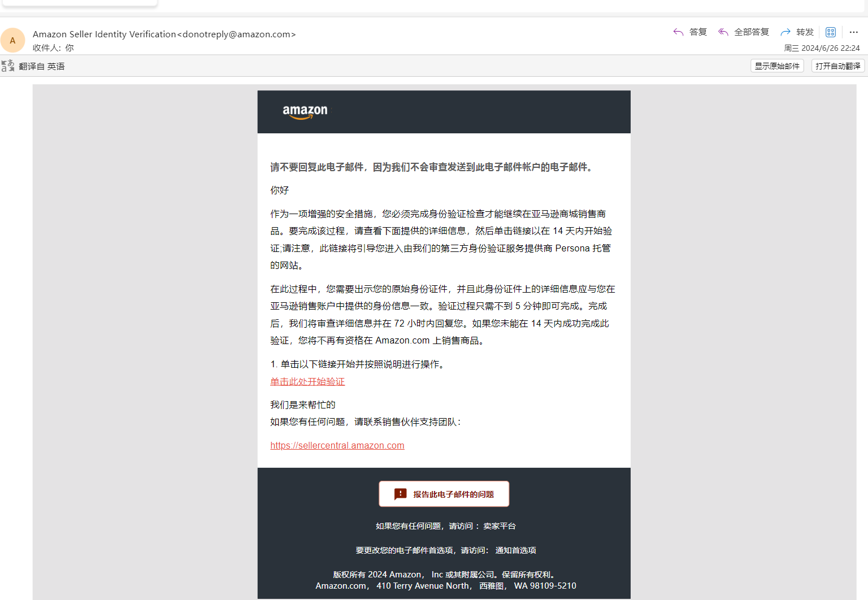This screenshot has width=868, height=600.
Task: Open the more actions ellipsis menu
Action: point(853,32)
